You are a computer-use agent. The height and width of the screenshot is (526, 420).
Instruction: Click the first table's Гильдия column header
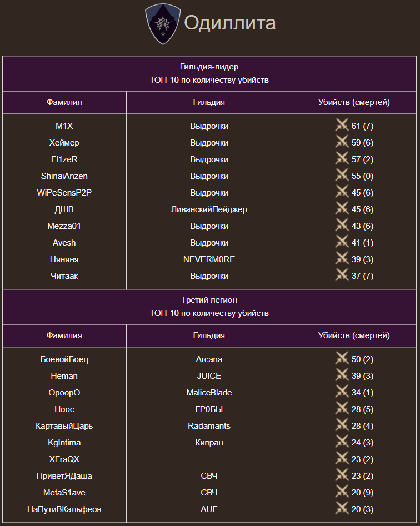click(x=209, y=102)
